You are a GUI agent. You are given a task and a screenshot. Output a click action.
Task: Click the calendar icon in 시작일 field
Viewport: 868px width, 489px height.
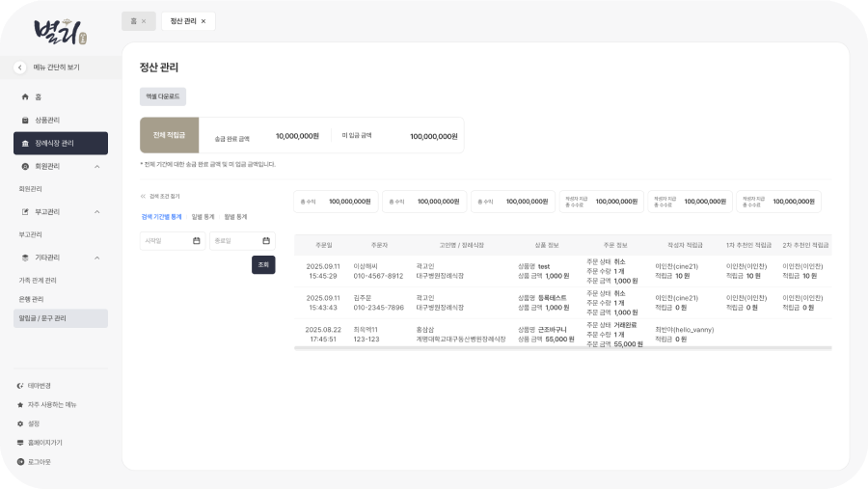click(x=197, y=241)
